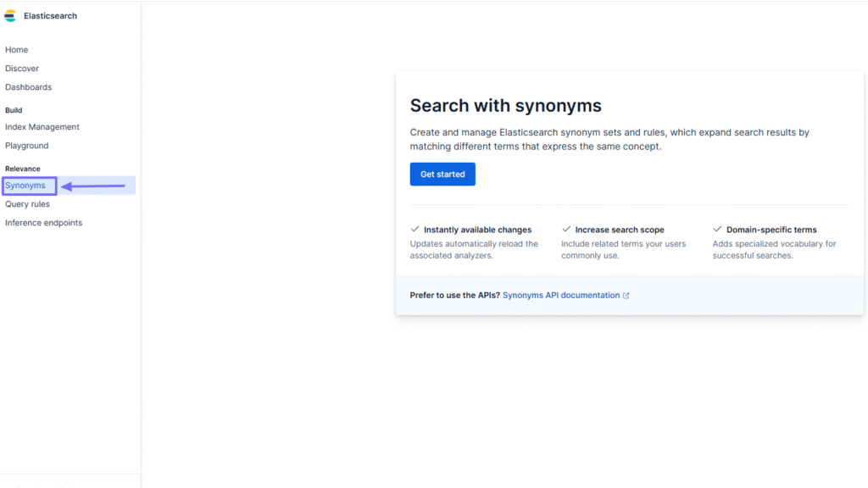The width and height of the screenshot is (868, 488).
Task: Click the Search with synonyms heading
Action: [x=505, y=105]
